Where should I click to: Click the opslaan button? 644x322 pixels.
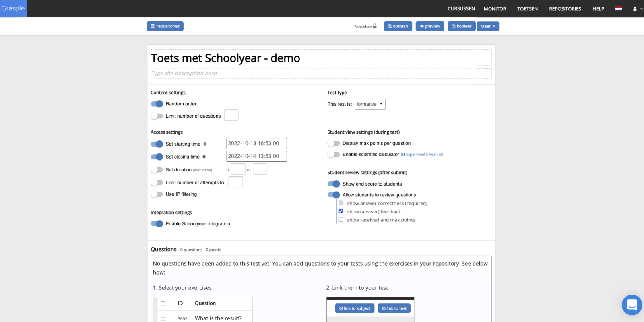(x=398, y=26)
